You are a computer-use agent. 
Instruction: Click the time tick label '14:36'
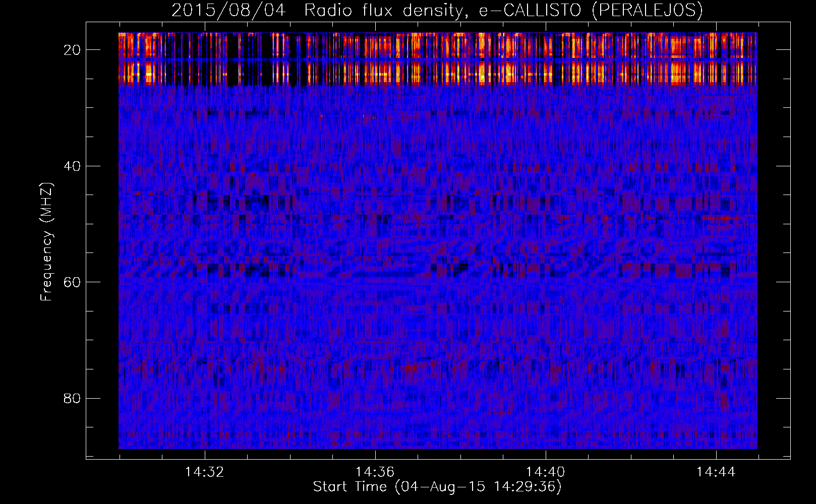coord(375,472)
